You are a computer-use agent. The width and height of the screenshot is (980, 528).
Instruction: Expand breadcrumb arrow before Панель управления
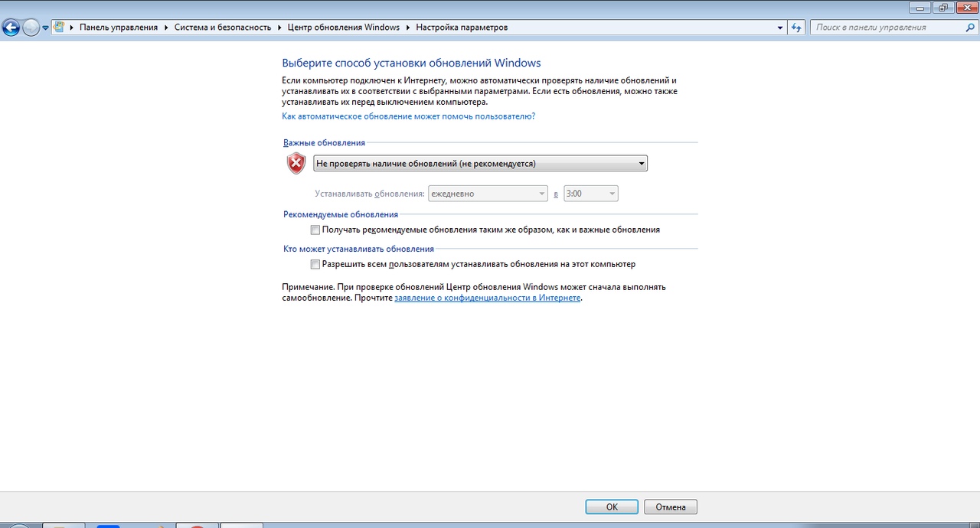(71, 28)
